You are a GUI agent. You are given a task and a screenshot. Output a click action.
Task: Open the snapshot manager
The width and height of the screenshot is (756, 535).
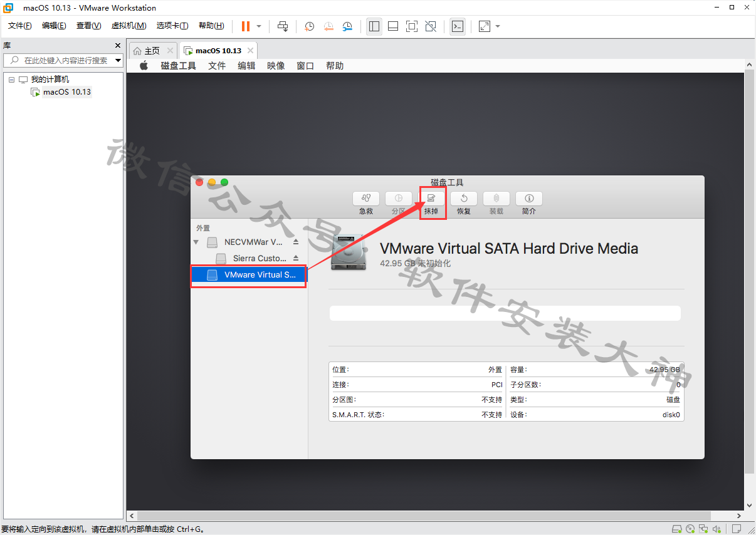[x=347, y=26]
